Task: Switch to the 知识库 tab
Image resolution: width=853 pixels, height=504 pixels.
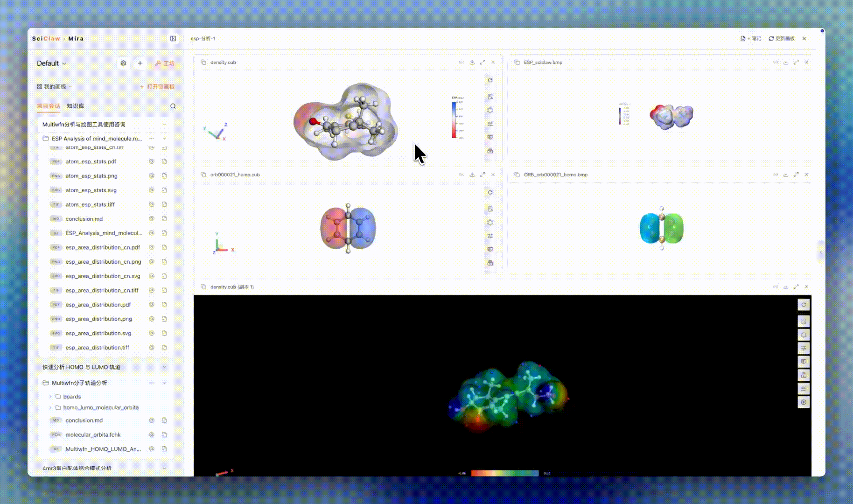Action: click(75, 106)
